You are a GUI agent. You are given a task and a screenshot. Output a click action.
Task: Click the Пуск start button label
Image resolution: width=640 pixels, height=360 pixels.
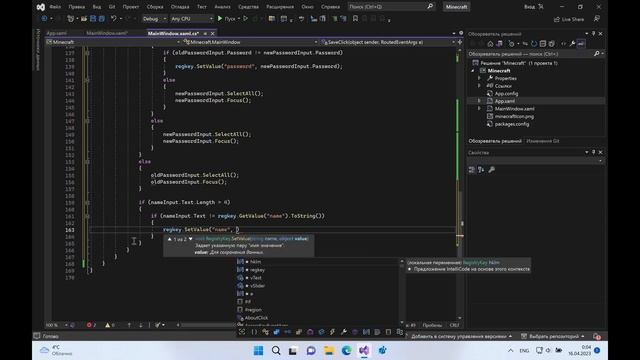230,19
